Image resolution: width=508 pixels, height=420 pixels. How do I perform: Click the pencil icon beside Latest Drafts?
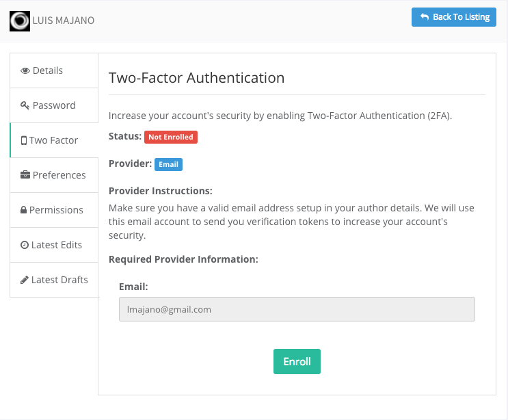coord(25,280)
